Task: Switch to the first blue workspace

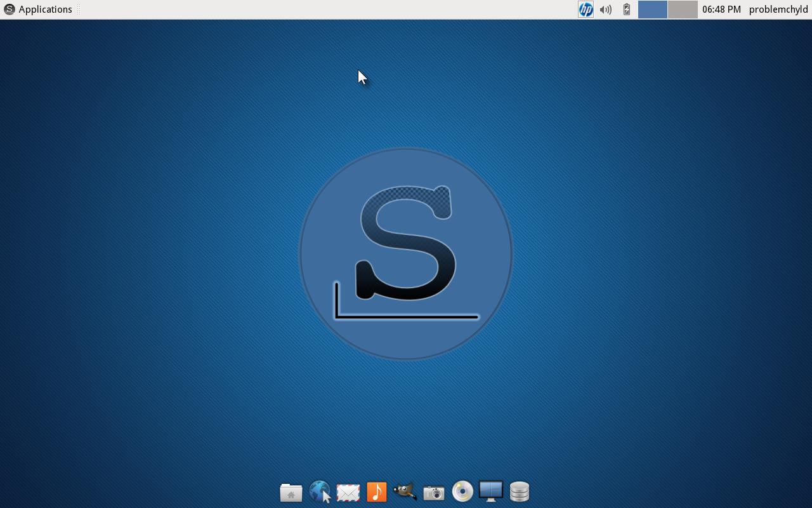Action: click(x=652, y=10)
